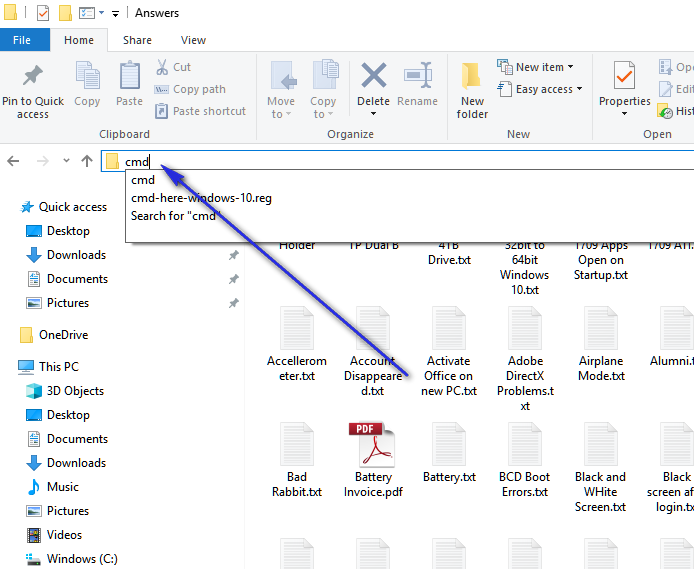This screenshot has width=694, height=569.
Task: Open Downloads under This PC
Action: point(66,463)
